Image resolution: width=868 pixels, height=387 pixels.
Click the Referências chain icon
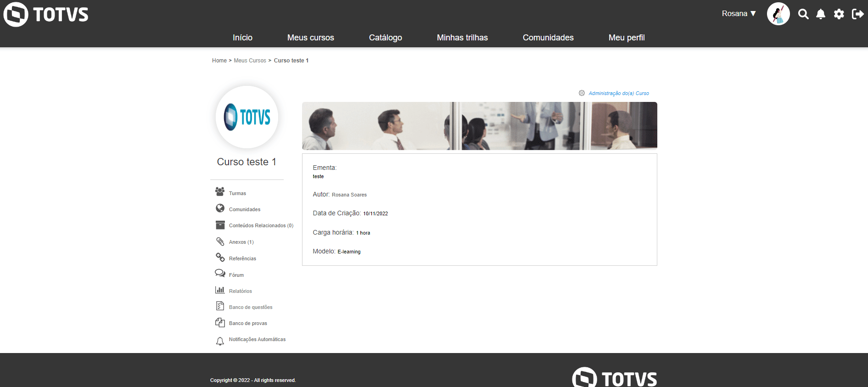[220, 257]
